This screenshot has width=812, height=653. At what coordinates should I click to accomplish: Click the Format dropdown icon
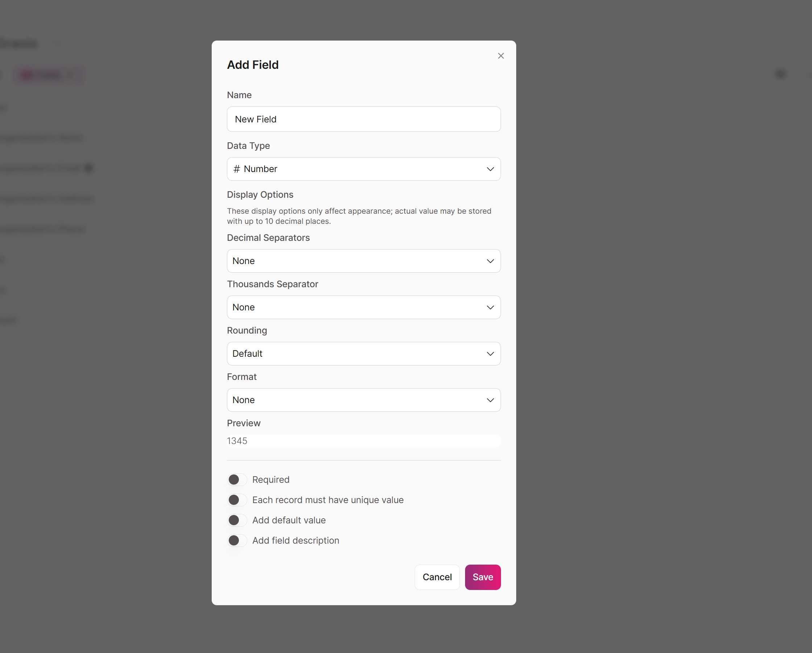point(490,400)
